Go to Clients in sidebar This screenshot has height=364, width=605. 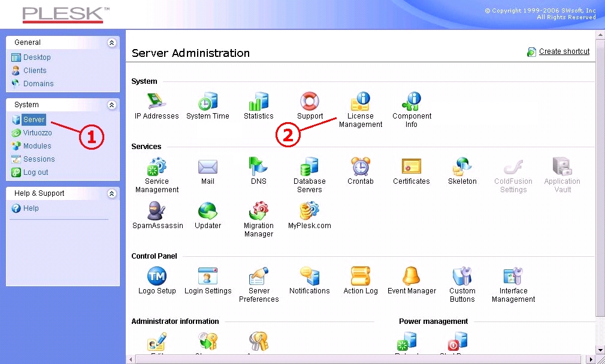(35, 71)
